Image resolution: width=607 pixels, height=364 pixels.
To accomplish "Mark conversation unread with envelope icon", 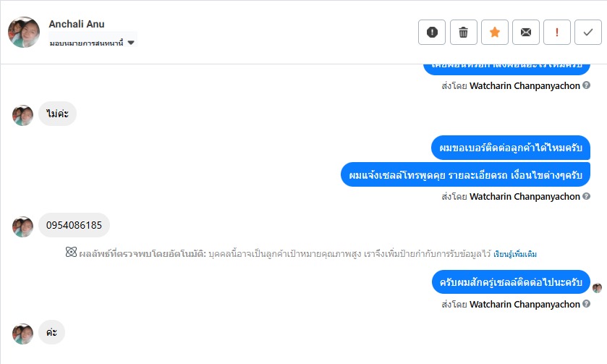I will (x=526, y=32).
